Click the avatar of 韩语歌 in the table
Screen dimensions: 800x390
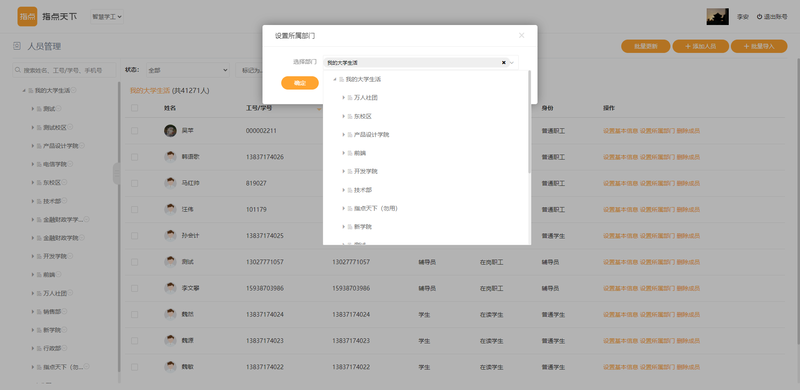170,157
